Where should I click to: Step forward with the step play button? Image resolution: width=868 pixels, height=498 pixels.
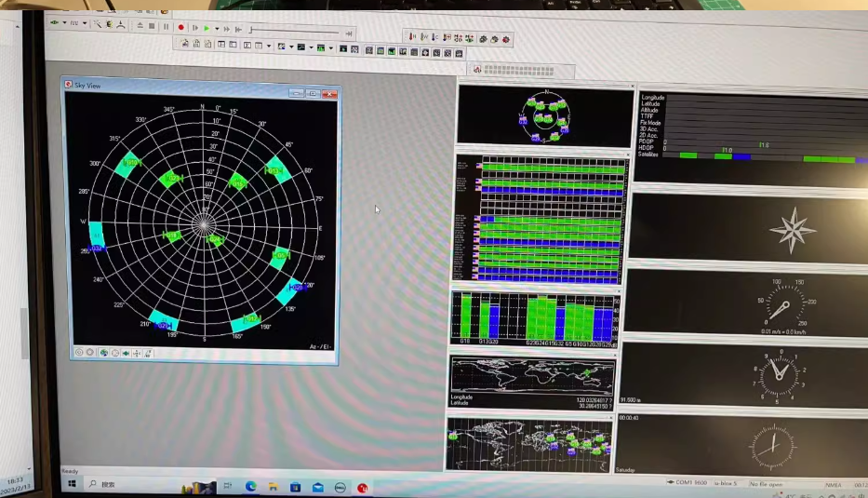tap(194, 28)
